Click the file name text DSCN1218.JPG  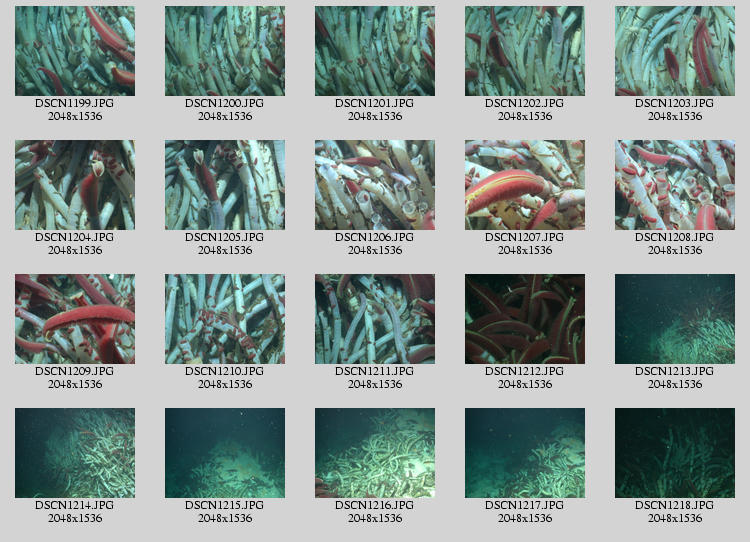(x=675, y=505)
